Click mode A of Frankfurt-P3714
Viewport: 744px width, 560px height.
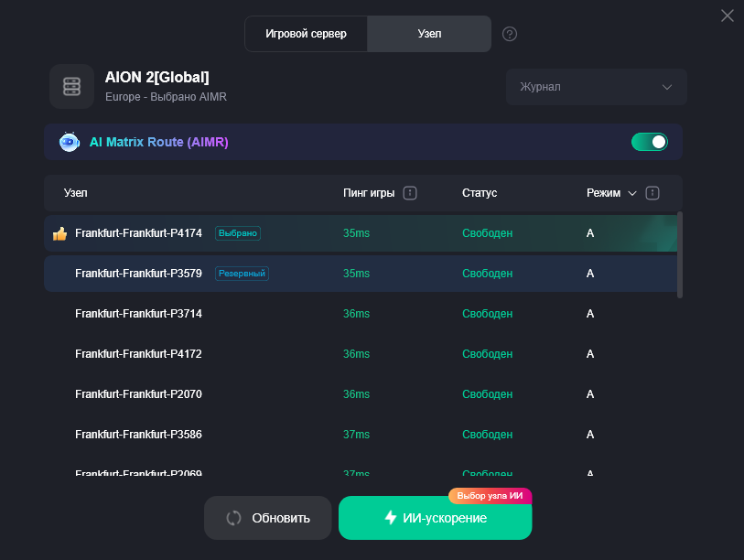590,314
